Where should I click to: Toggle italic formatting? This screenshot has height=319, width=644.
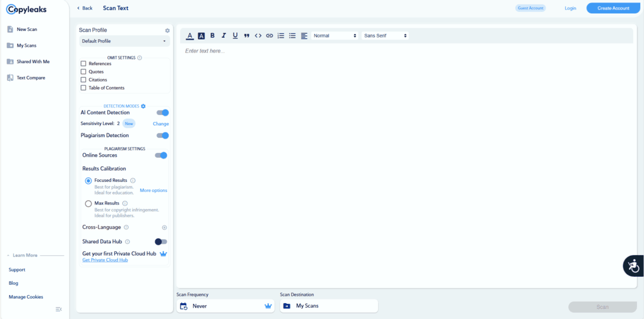click(x=224, y=36)
